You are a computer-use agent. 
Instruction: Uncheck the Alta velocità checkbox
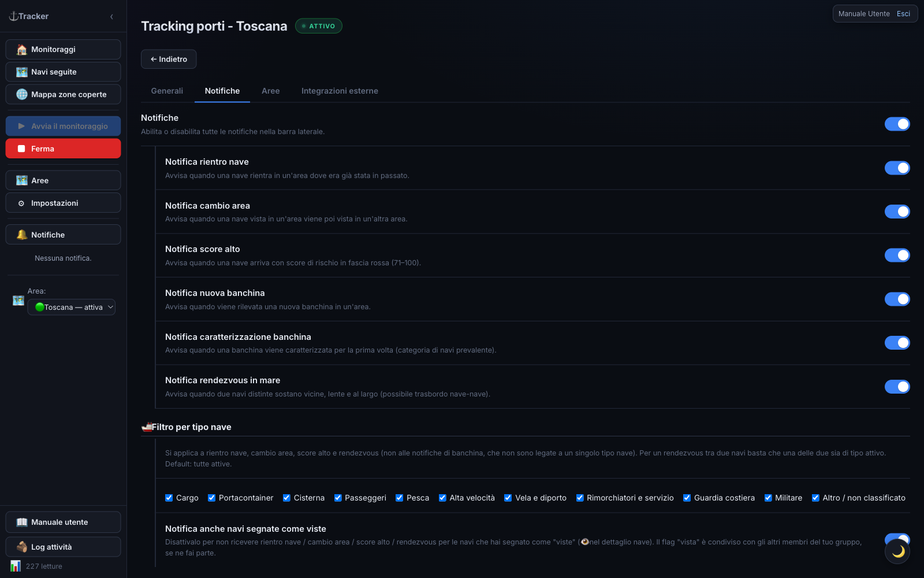[x=442, y=498]
